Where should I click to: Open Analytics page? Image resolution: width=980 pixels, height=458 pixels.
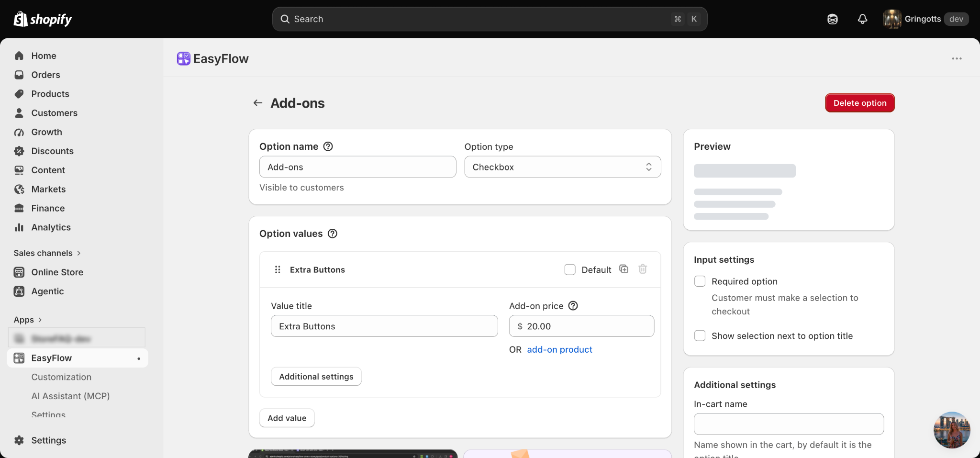coord(51,227)
